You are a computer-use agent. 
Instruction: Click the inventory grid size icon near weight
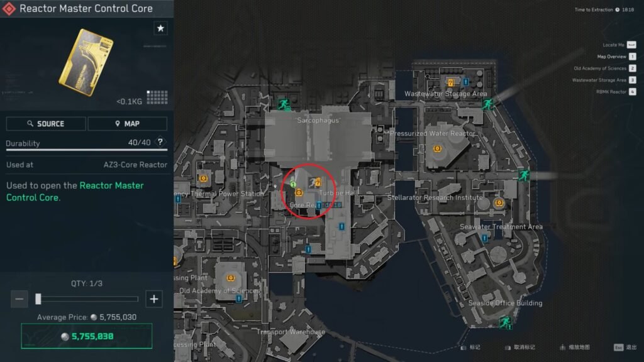click(157, 97)
